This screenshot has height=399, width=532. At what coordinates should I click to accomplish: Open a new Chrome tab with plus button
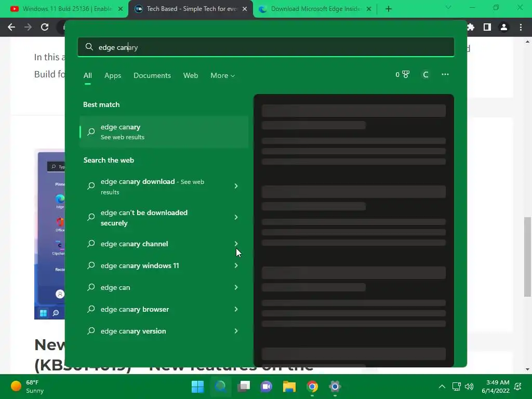389,9
